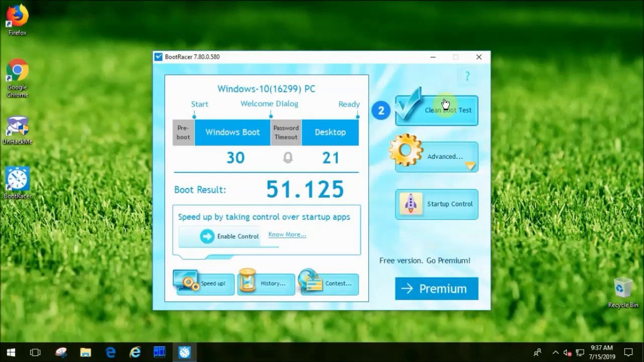Click the Clean Boot Test button
The width and height of the screenshot is (644, 362).
pyautogui.click(x=436, y=110)
